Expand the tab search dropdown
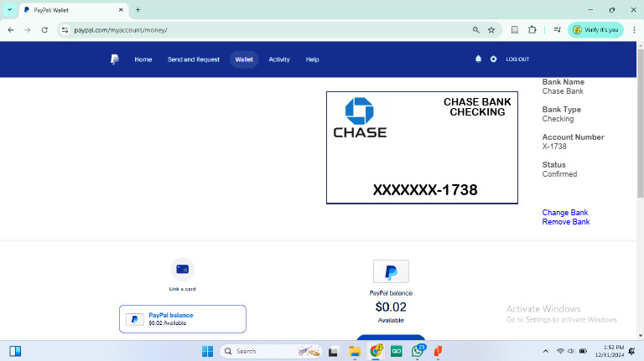This screenshot has height=361, width=644. [9, 10]
